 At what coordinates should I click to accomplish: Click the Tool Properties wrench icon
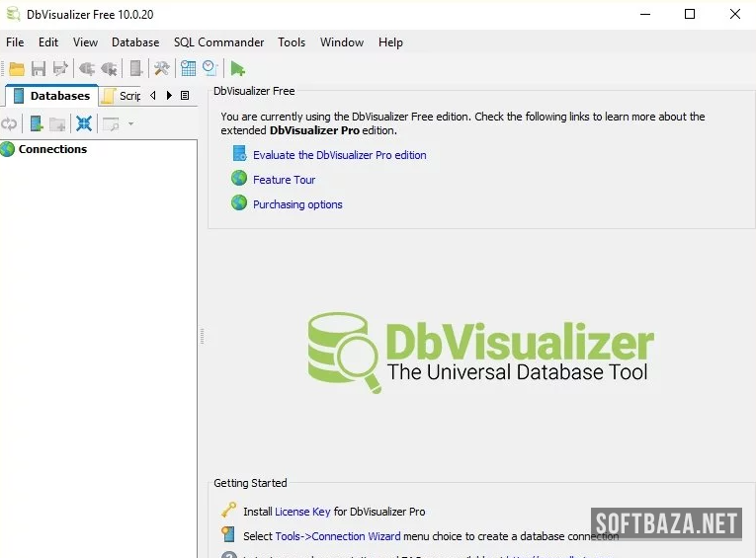tap(162, 68)
